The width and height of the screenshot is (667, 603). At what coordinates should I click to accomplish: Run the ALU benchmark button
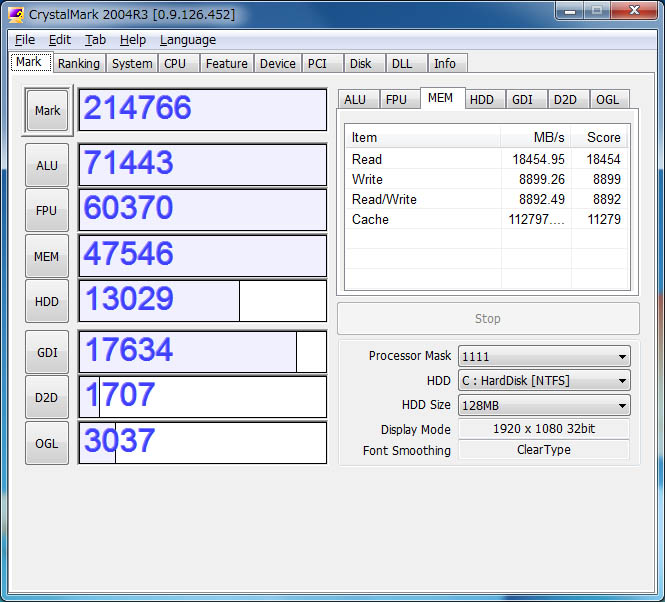point(47,165)
